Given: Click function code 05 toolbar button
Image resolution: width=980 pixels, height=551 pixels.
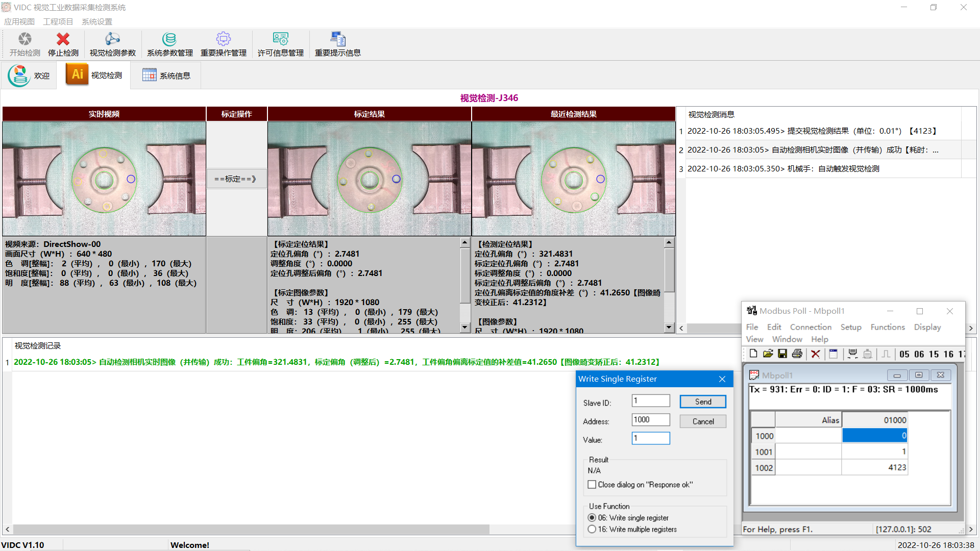Looking at the screenshot, I should 904,354.
